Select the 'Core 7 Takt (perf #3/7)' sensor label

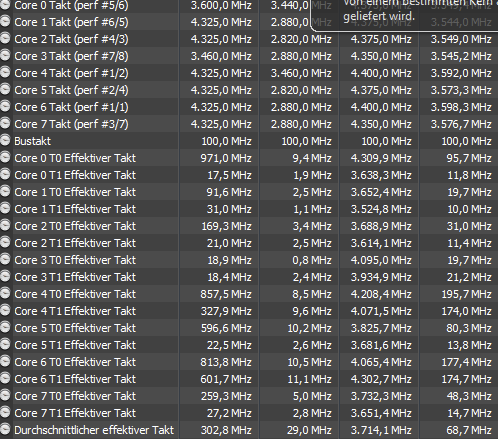[71, 124]
